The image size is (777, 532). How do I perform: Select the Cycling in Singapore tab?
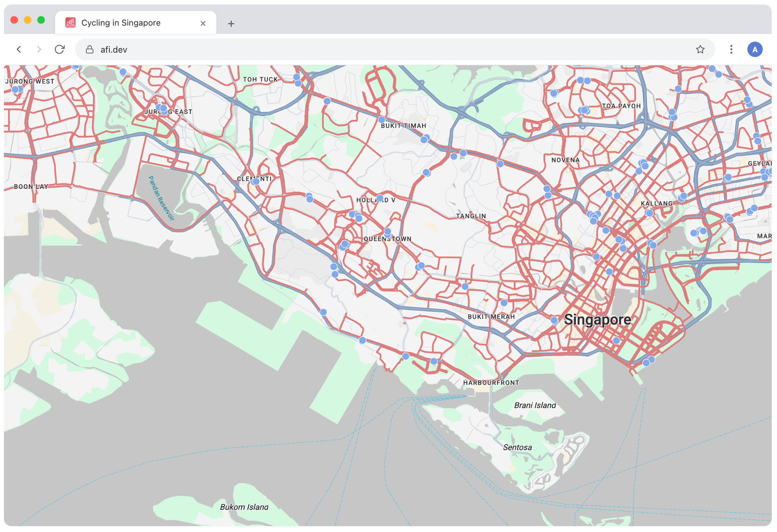[136, 23]
